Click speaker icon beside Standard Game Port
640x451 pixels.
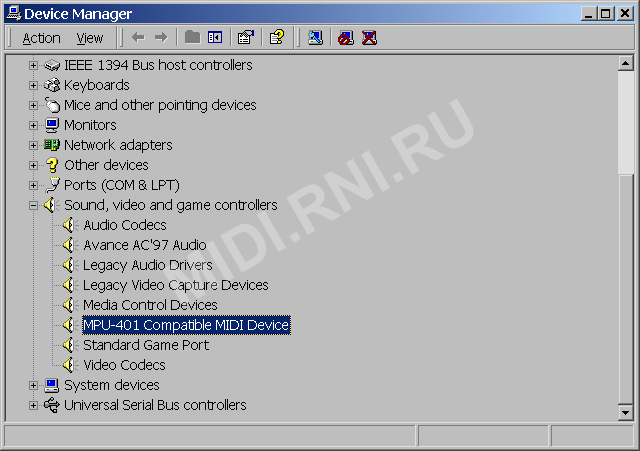point(71,345)
